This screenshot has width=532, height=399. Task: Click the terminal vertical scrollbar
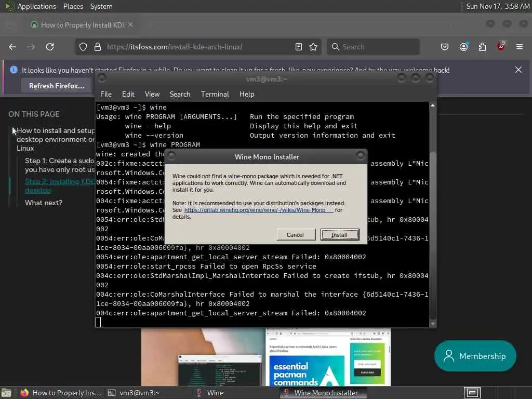coord(433,215)
